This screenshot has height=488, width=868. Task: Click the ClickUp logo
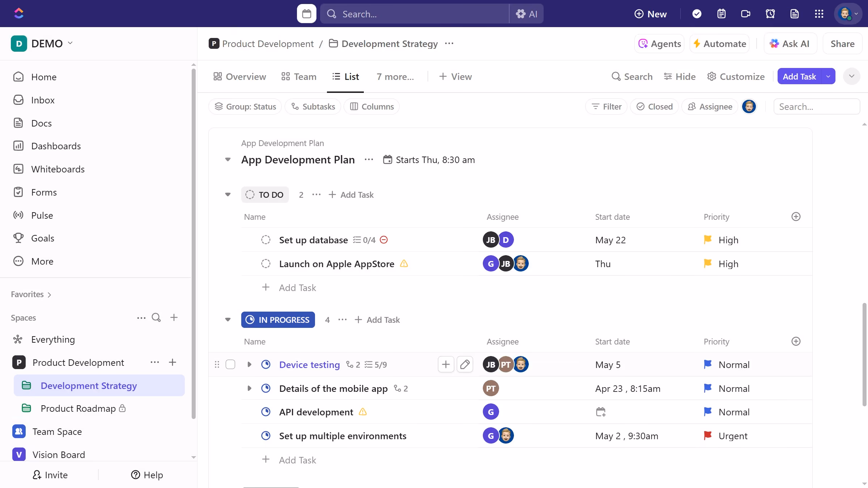click(19, 13)
